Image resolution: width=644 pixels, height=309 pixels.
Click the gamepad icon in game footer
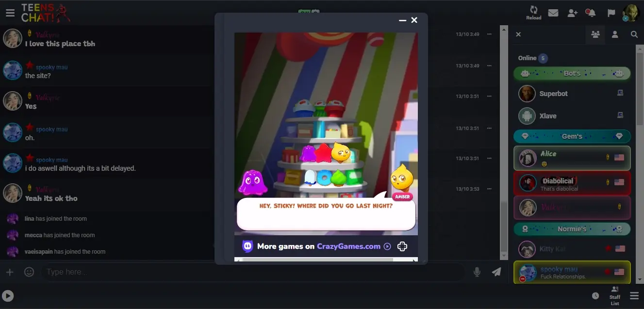pos(402,246)
